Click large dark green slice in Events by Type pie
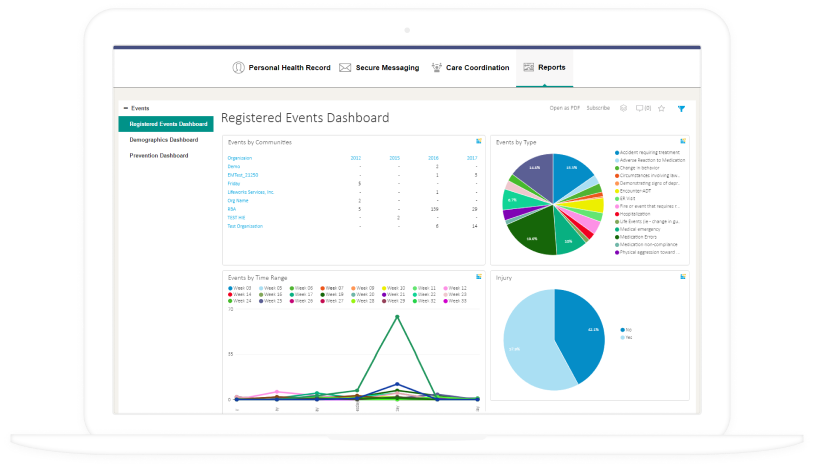Image resolution: width=814 pixels, height=468 pixels. tap(529, 234)
